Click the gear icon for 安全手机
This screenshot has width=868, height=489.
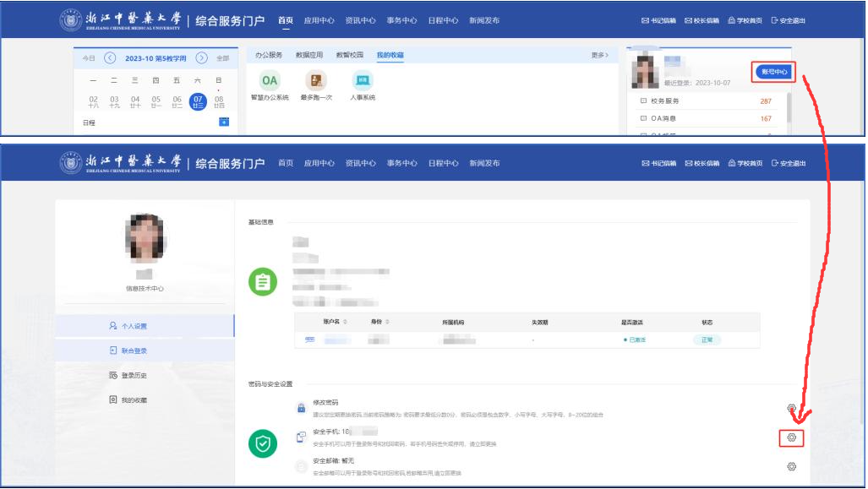pos(791,437)
